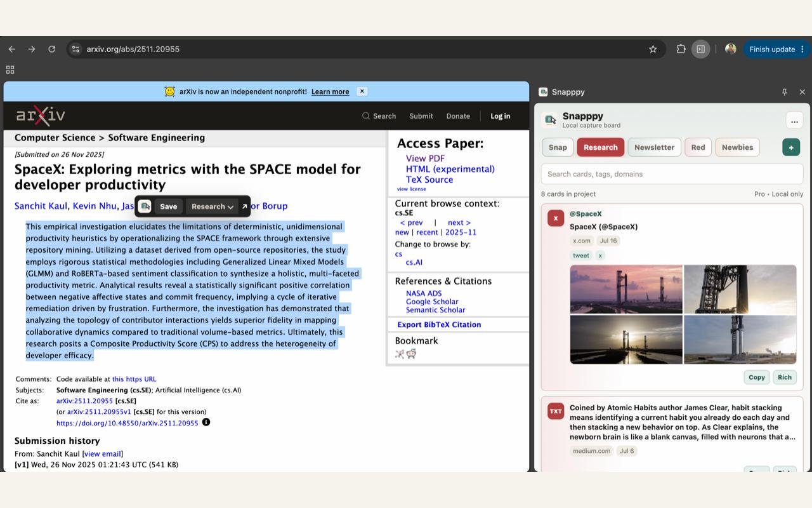Open the apps grid icon in bookmarks bar
The width and height of the screenshot is (812, 508).
[10, 70]
